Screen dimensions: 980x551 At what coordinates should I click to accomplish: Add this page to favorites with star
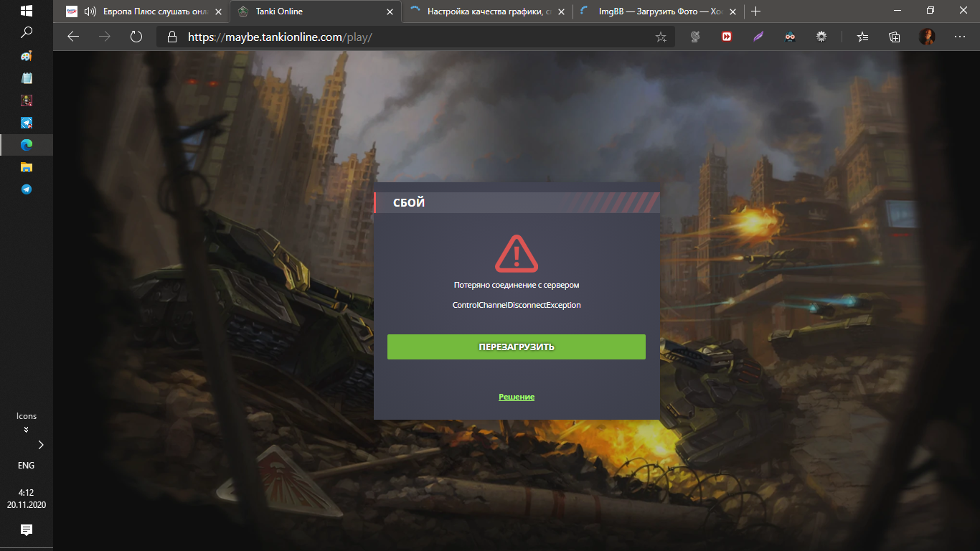661,37
